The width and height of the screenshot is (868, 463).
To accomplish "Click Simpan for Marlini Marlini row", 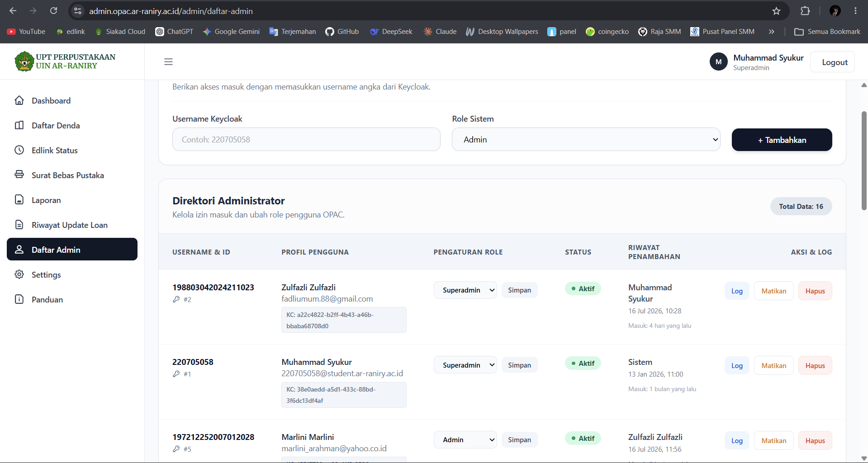I will [519, 439].
